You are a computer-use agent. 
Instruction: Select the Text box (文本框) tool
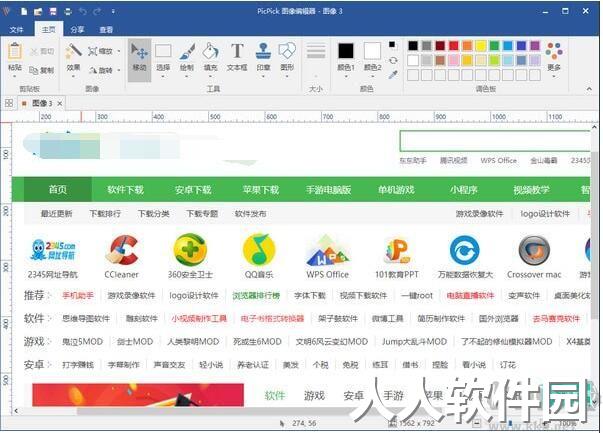[x=237, y=51]
